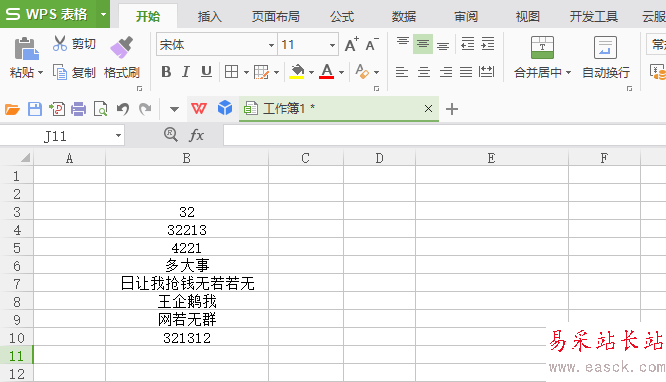Click cell containing 日让我抢钱无若若无
666x382 pixels.
point(187,283)
